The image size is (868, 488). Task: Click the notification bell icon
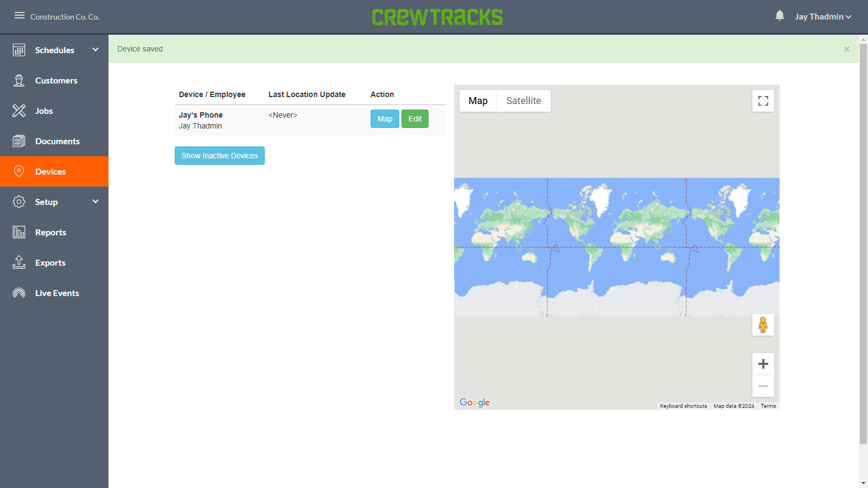click(x=780, y=16)
